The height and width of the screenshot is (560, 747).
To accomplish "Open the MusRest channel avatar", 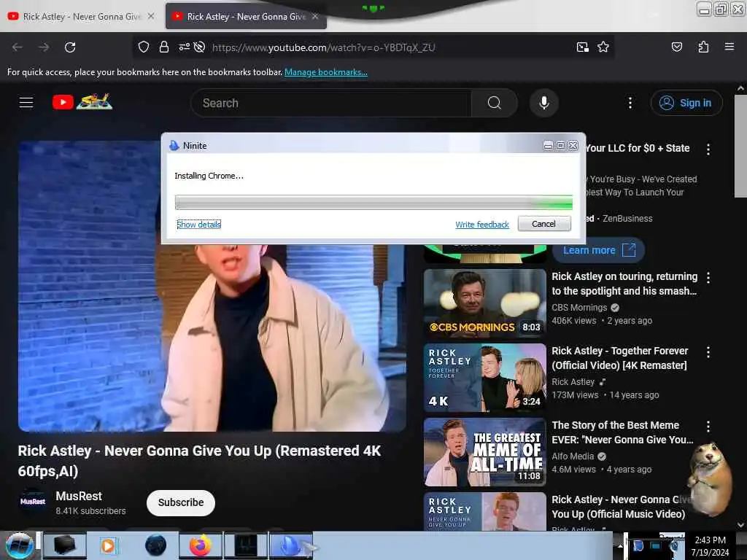I will [32, 502].
